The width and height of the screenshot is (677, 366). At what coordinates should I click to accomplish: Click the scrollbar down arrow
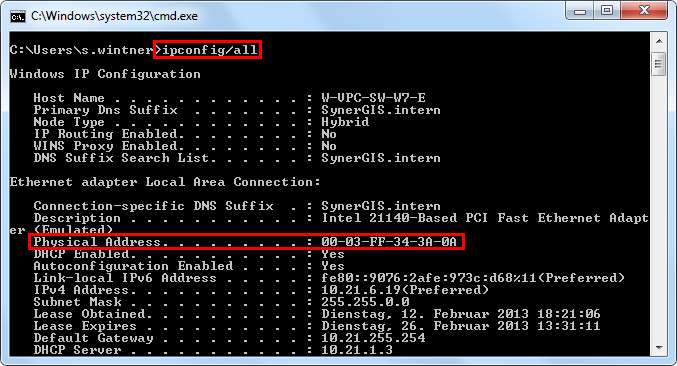[659, 348]
